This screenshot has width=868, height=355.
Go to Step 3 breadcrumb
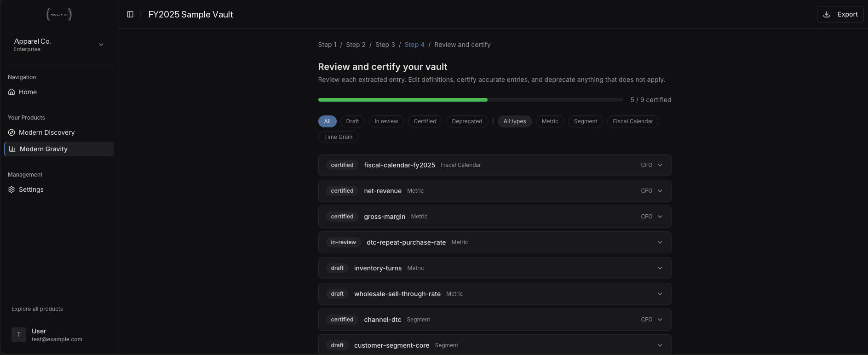point(385,45)
